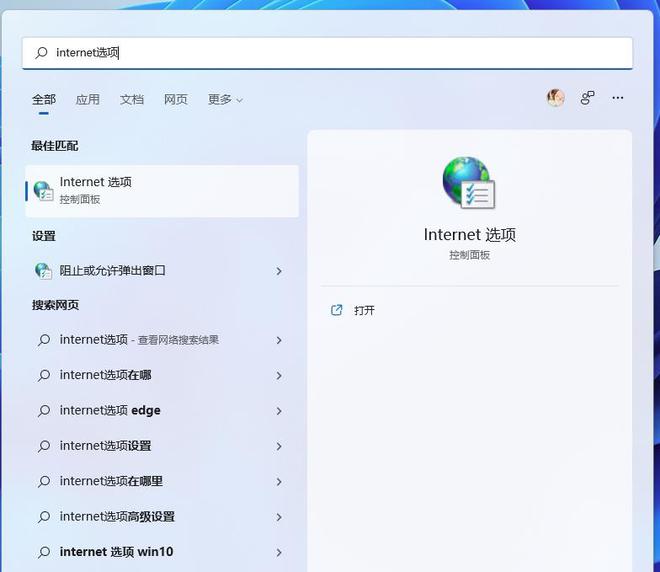660x572 pixels.
Task: Click 控制面板 label in preview pane
Action: (x=470, y=255)
